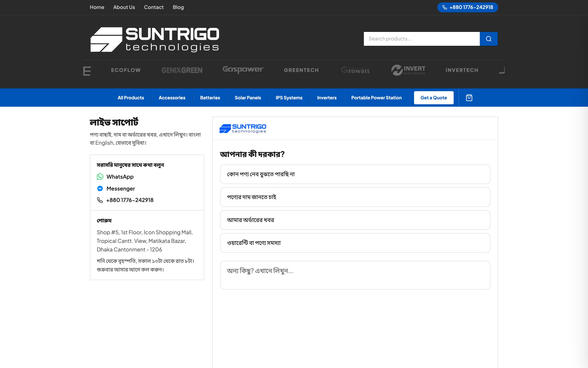The image size is (588, 368).
Task: Open the Invertech brand logo
Action: coord(462,70)
